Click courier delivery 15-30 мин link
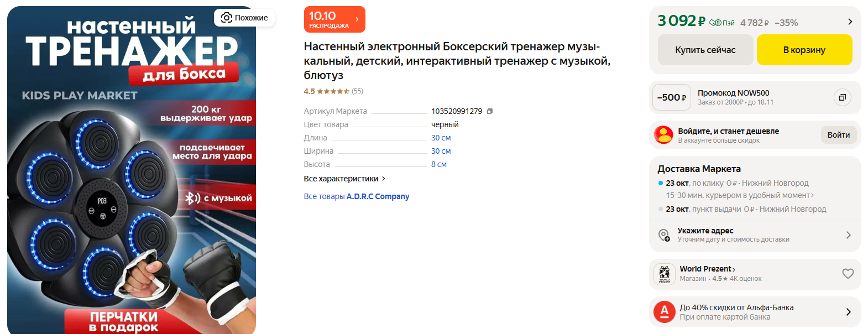 pyautogui.click(x=739, y=195)
